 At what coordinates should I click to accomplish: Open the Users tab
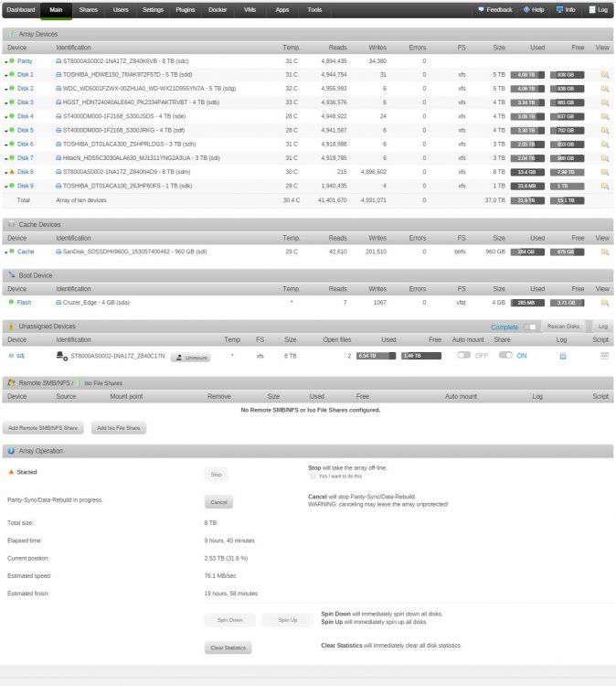[121, 10]
